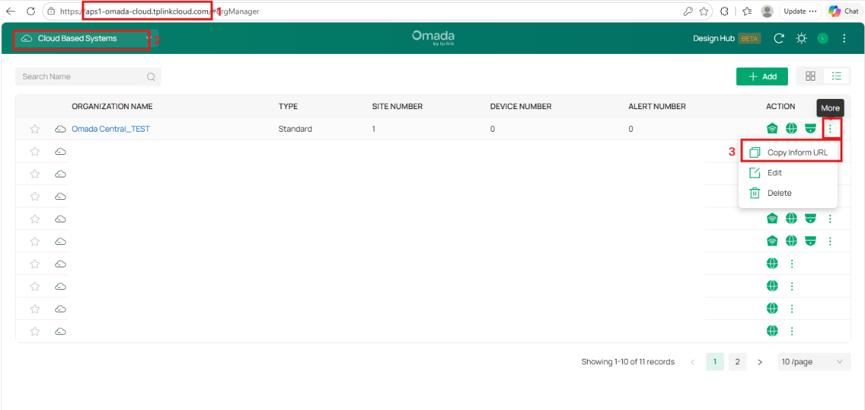This screenshot has height=410, width=865.
Task: Star the organization in the last row
Action: (35, 331)
